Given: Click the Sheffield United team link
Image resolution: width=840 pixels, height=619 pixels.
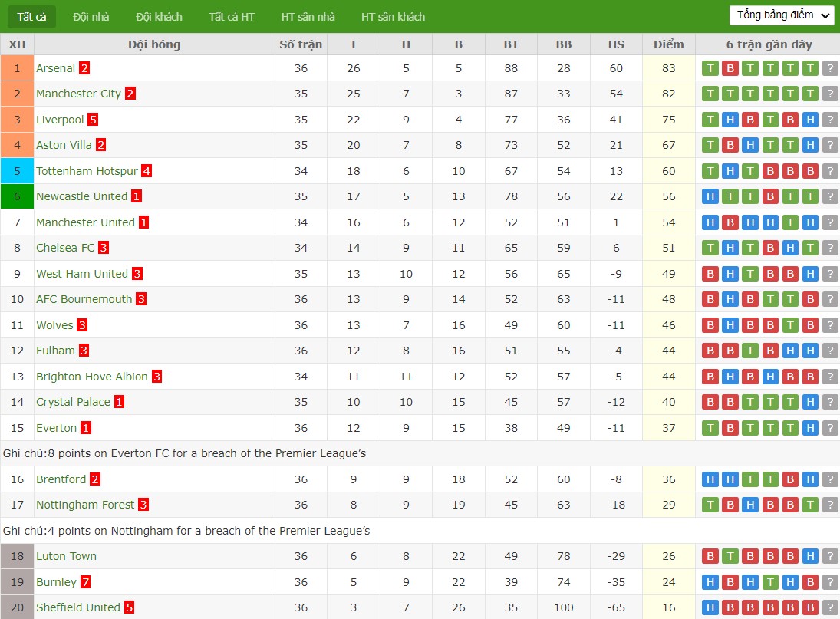Looking at the screenshot, I should (78, 607).
